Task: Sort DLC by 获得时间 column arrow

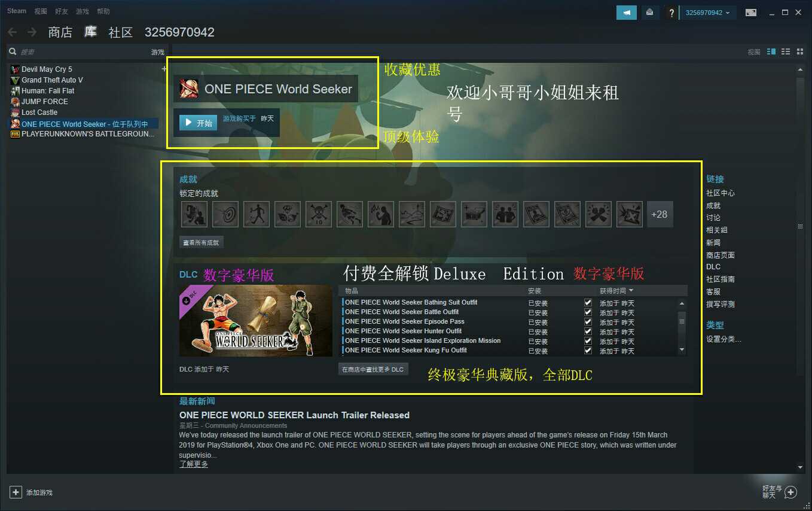Action: click(631, 291)
